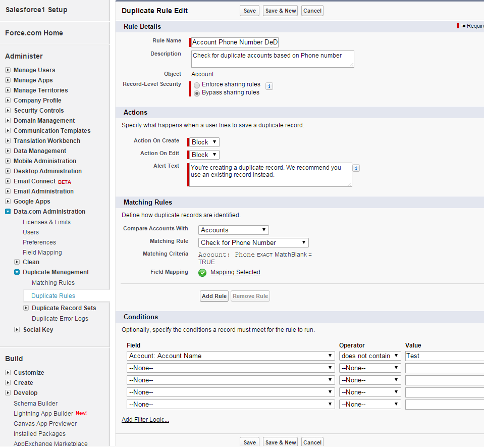Click the Rule Name input field
The width and height of the screenshot is (484, 448).
pyautogui.click(x=235, y=42)
